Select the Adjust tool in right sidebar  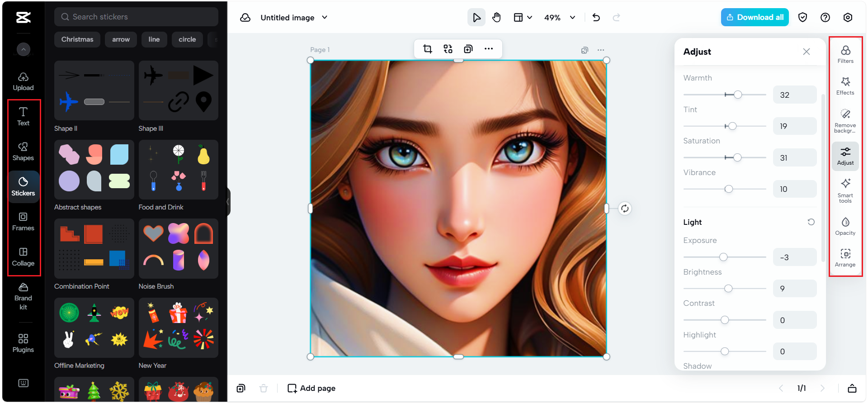pyautogui.click(x=845, y=156)
